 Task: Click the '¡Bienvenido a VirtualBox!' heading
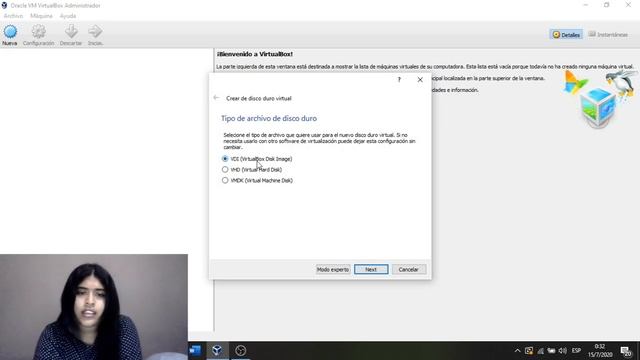click(x=255, y=54)
